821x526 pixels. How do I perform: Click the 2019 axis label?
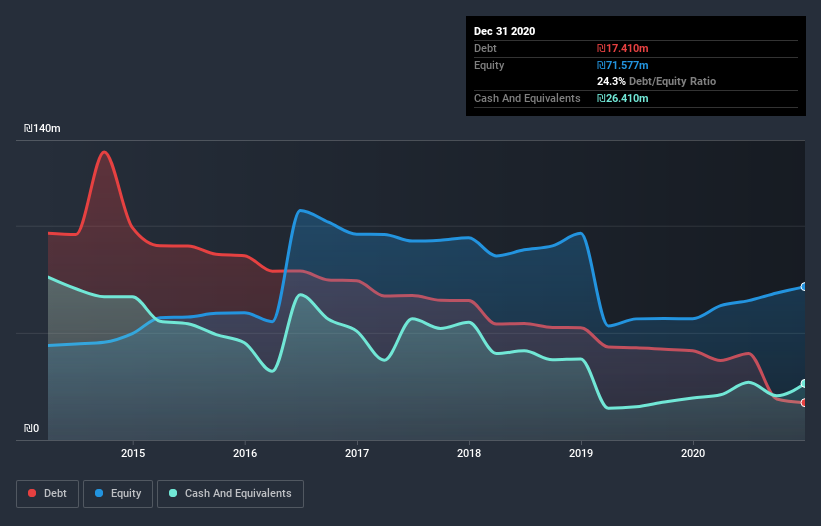pos(581,453)
